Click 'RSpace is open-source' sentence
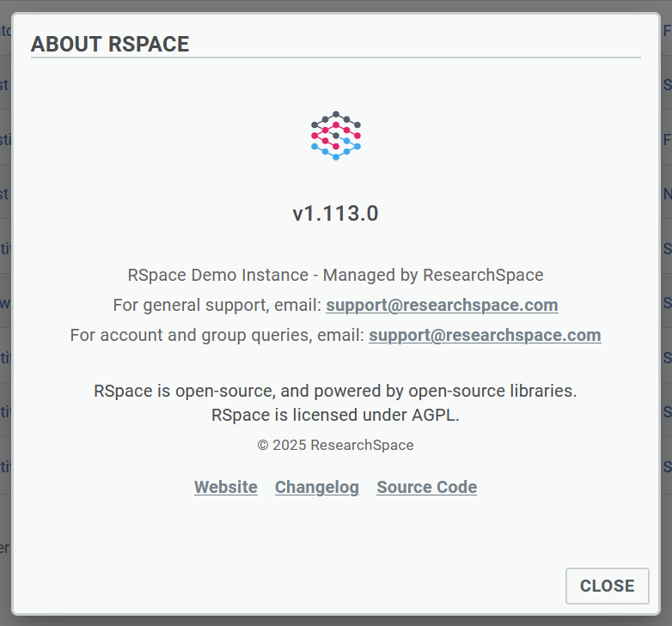This screenshot has height=626, width=672. [x=336, y=391]
